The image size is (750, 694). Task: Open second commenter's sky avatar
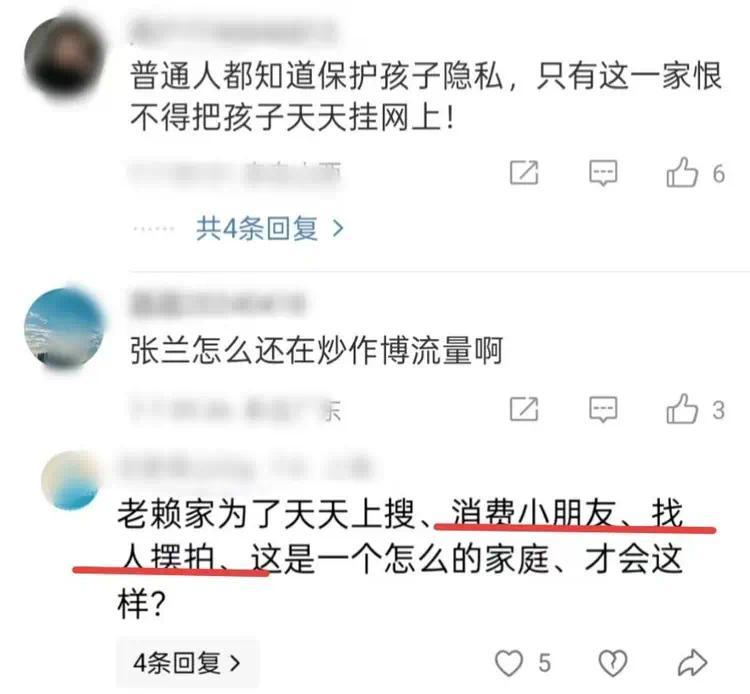(65, 328)
